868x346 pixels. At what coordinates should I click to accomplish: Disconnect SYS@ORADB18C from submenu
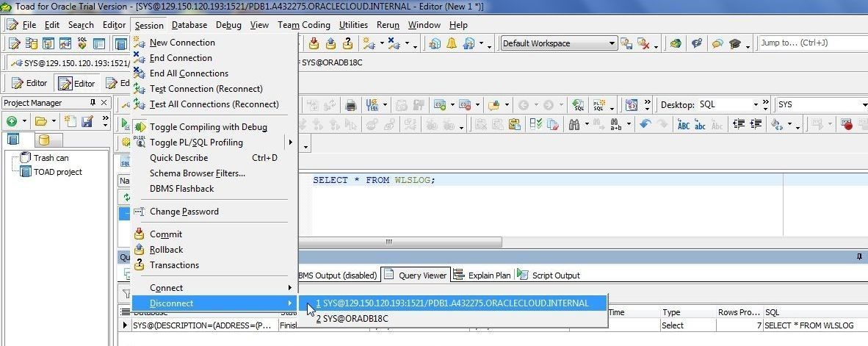[x=452, y=318]
